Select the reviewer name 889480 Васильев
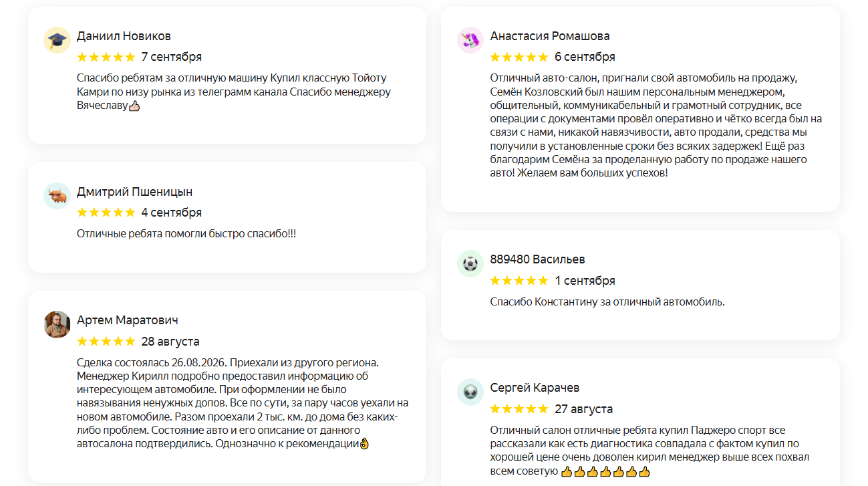The width and height of the screenshot is (868, 486). 537,259
